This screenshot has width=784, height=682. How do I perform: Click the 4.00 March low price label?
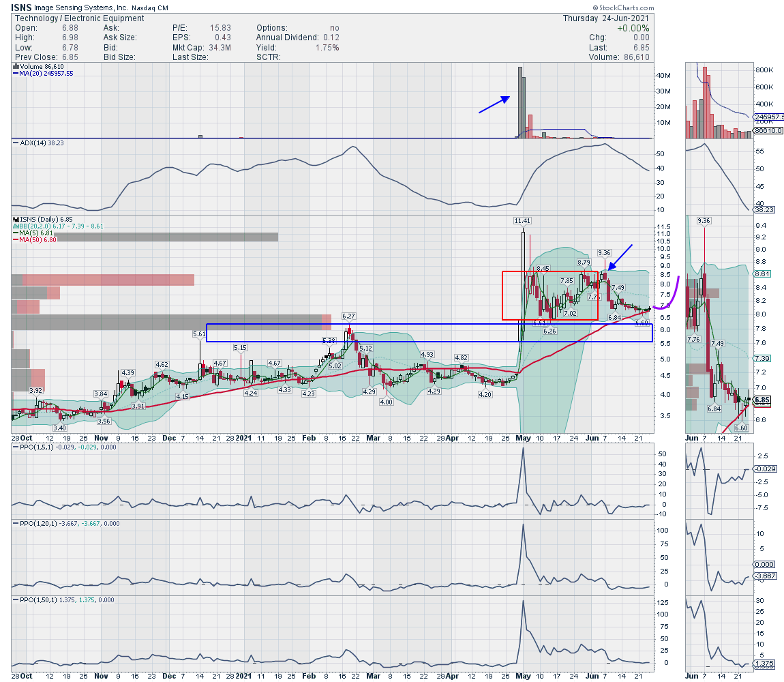click(x=386, y=402)
